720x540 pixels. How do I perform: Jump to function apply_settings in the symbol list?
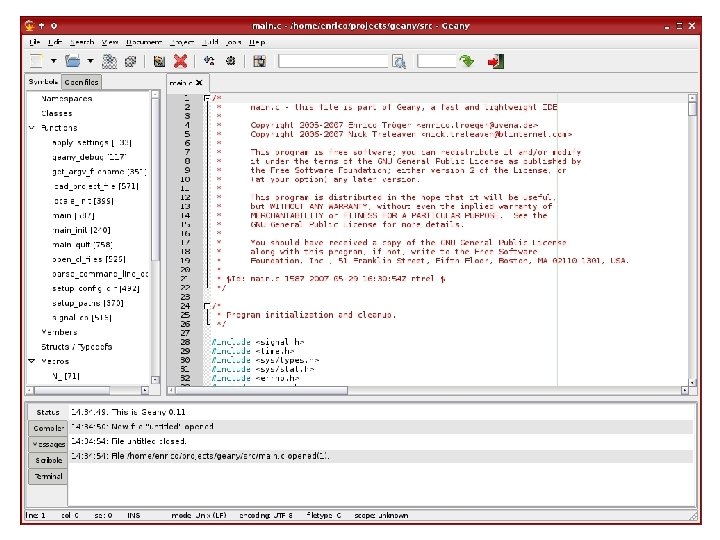[x=92, y=142]
